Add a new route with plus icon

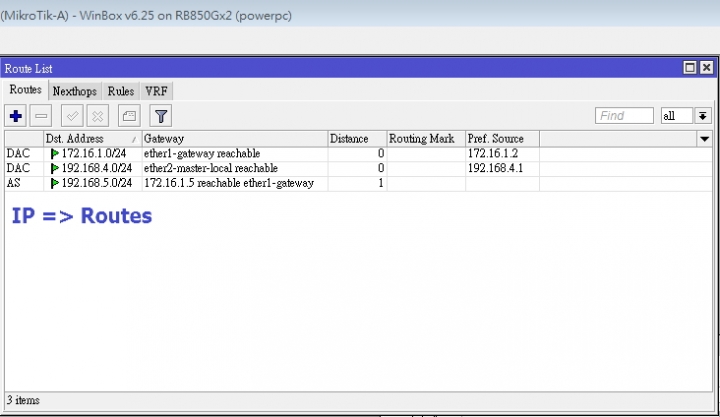16,116
